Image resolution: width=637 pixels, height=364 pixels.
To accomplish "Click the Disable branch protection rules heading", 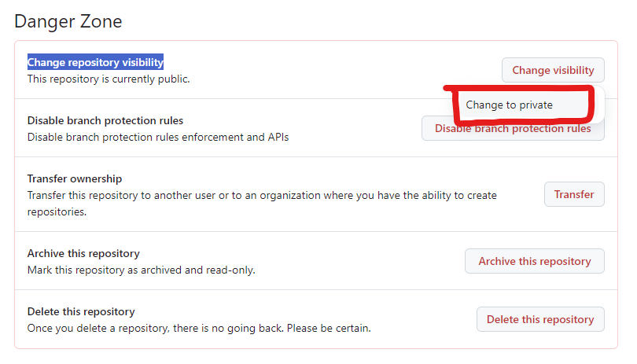I will [105, 120].
